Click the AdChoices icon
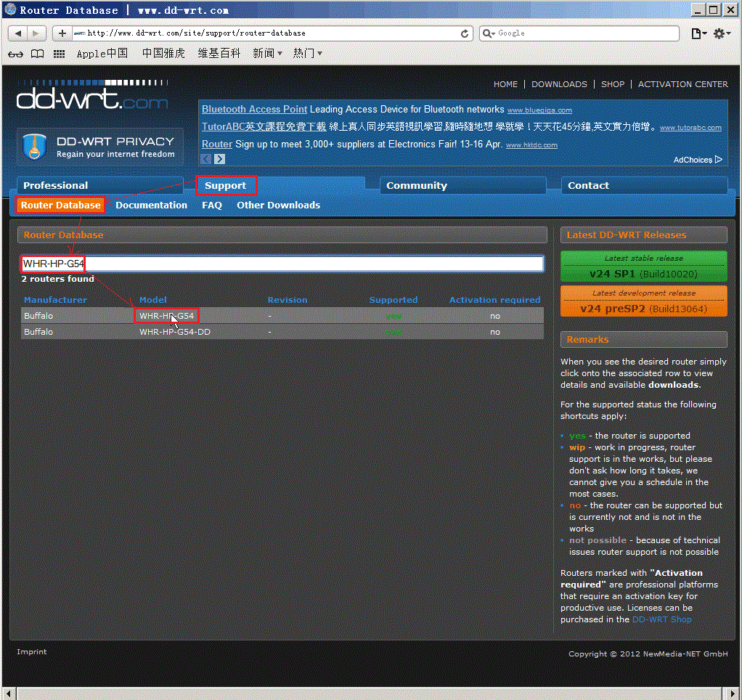This screenshot has height=700, width=742. [x=719, y=160]
